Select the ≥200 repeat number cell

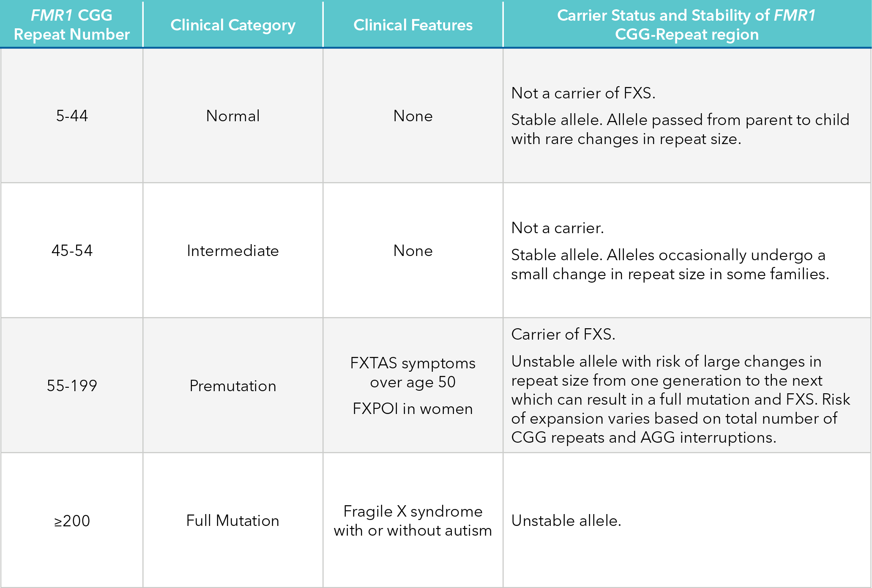(72, 520)
